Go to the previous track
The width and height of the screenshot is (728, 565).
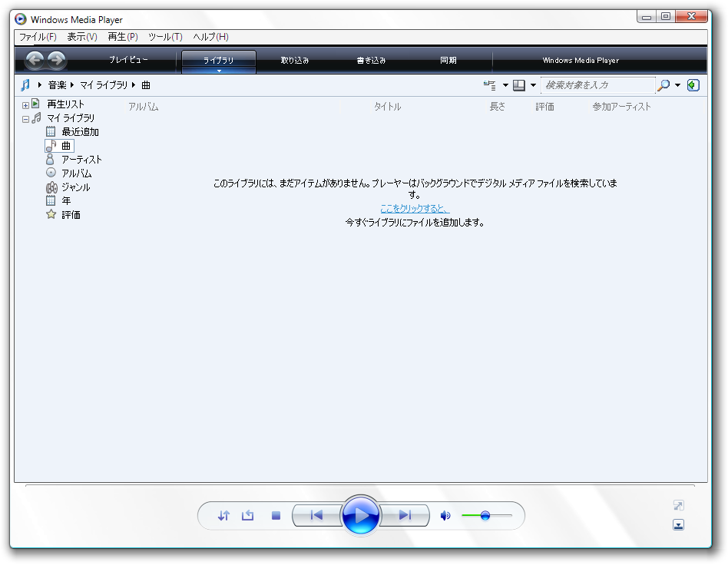pyautogui.click(x=316, y=515)
